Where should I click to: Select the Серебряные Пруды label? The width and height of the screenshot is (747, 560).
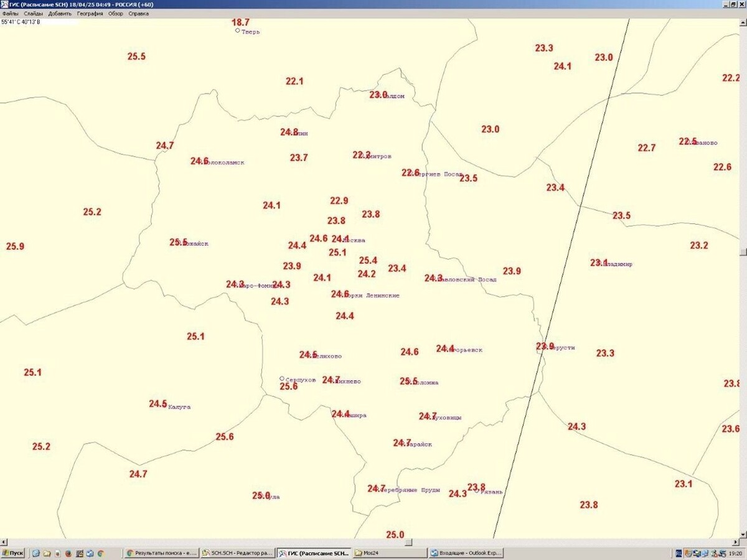tap(410, 490)
